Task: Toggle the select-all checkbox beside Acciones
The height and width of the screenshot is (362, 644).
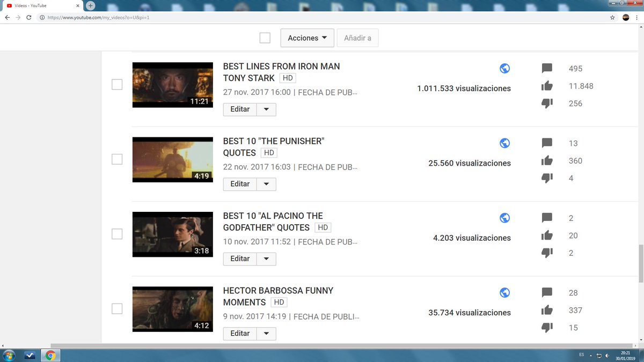Action: tap(265, 38)
